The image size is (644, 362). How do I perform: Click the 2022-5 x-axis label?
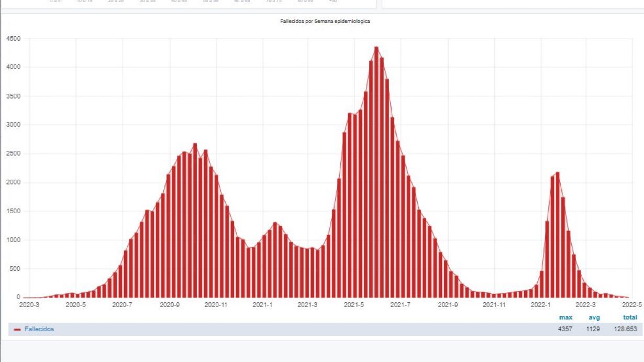[x=632, y=304]
